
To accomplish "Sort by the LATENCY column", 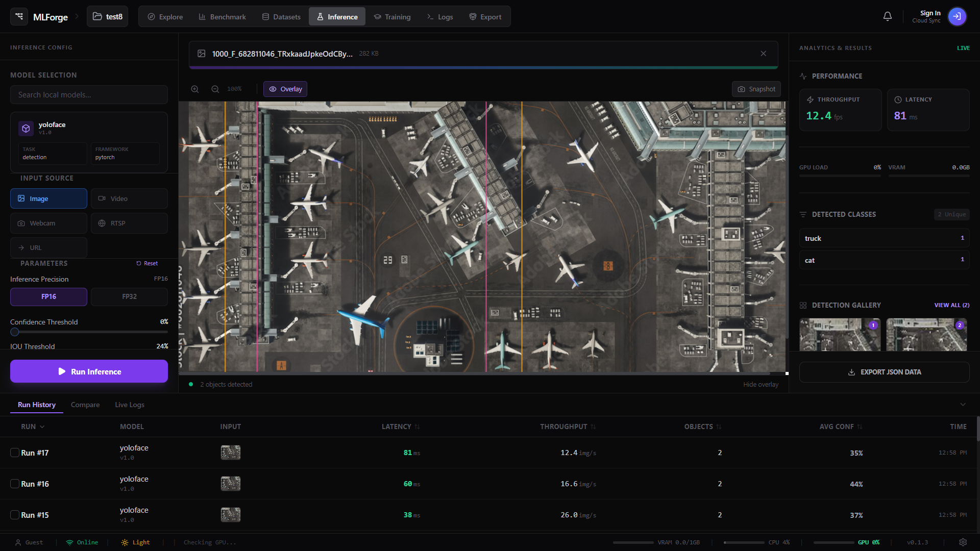I will tap(401, 427).
